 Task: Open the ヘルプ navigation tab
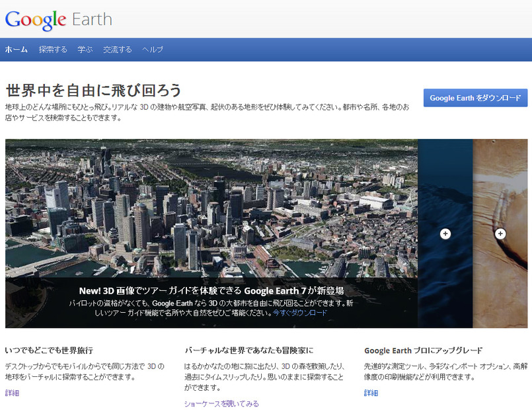153,50
